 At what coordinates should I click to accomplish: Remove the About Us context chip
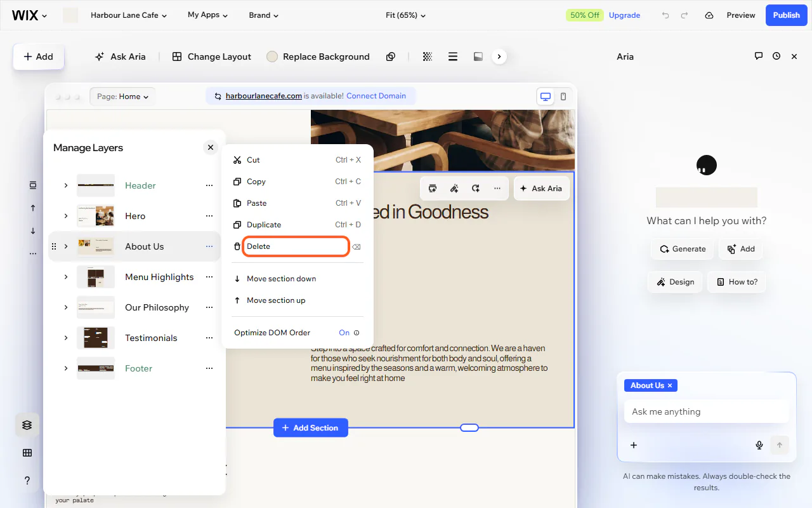pyautogui.click(x=670, y=385)
